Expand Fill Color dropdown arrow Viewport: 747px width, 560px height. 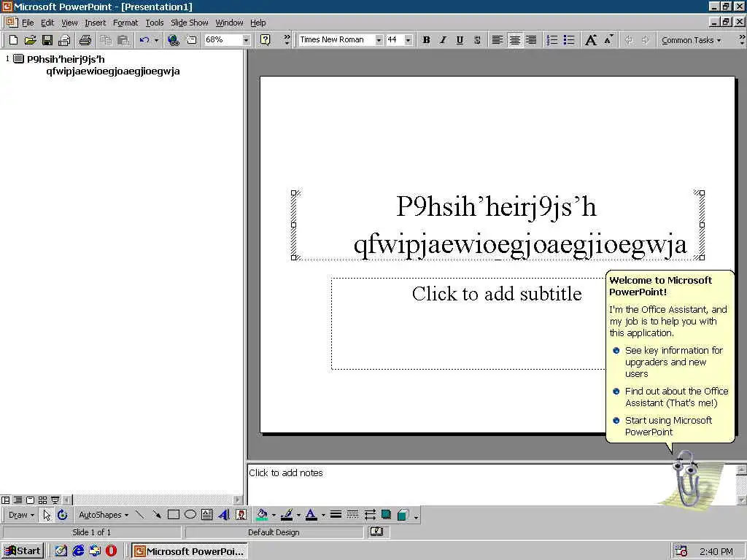click(274, 515)
